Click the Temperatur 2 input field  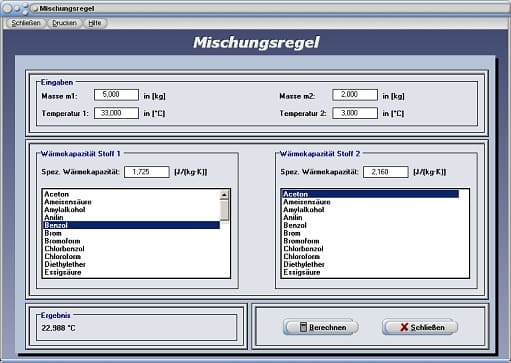[355, 113]
